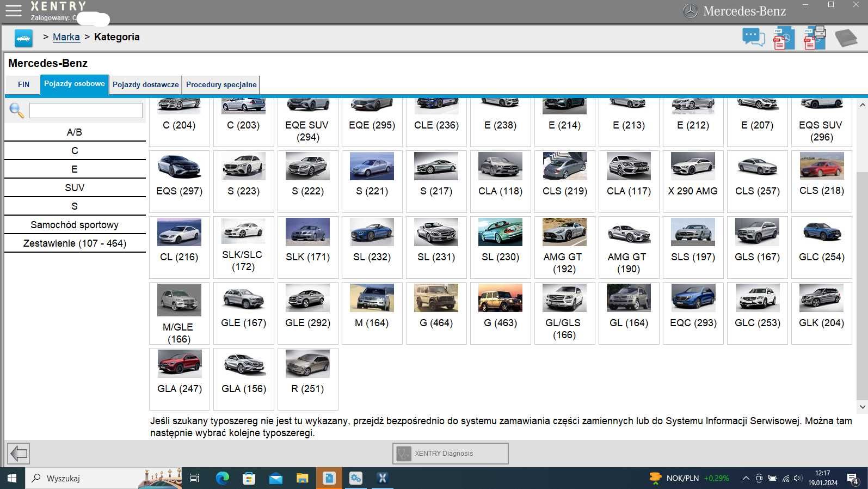Select Pojazdy osobowe tab
Viewport: 868px width, 489px height.
pos(75,84)
